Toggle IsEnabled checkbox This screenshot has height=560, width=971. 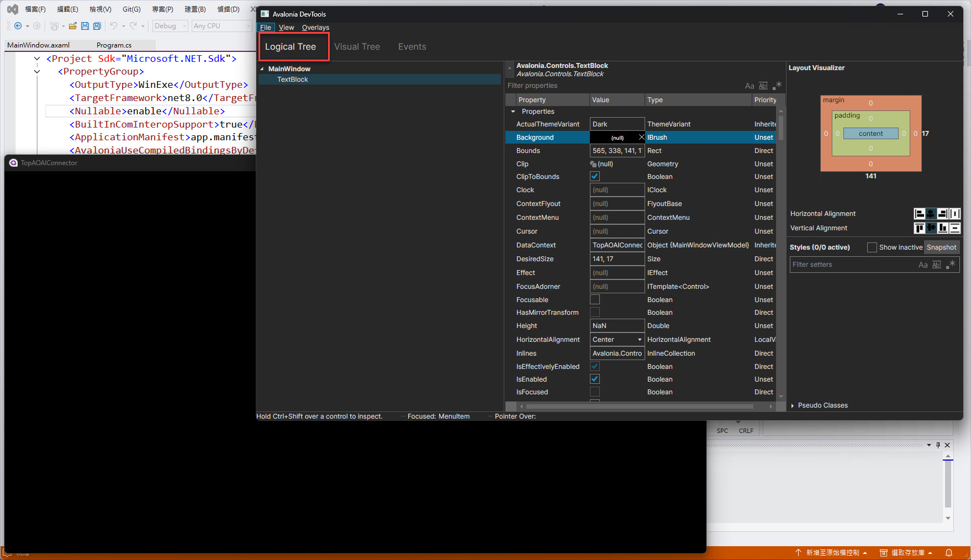coord(595,379)
